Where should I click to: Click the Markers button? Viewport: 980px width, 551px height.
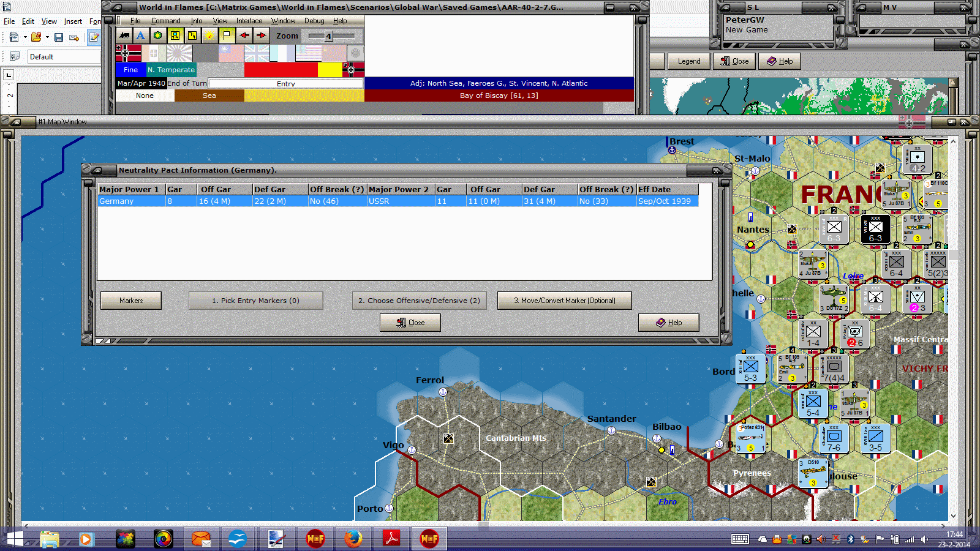pos(131,301)
